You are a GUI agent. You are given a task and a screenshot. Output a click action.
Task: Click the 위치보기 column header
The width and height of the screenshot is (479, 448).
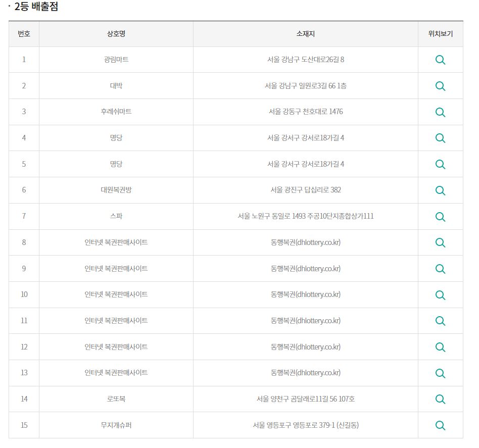tap(440, 34)
